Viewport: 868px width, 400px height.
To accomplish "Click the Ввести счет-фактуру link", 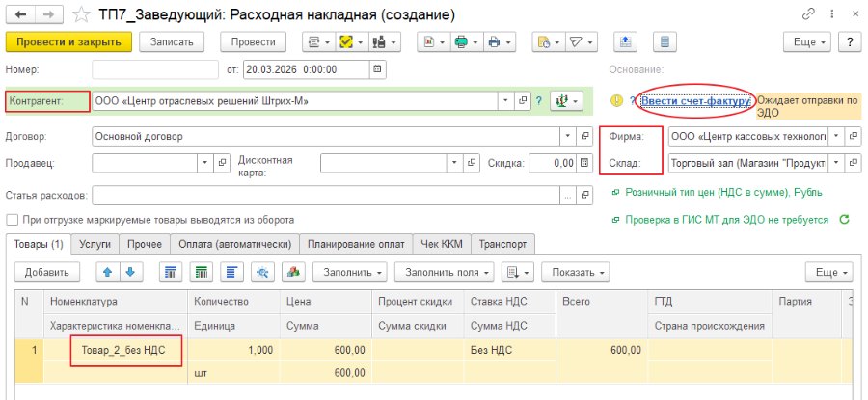I will coord(695,100).
